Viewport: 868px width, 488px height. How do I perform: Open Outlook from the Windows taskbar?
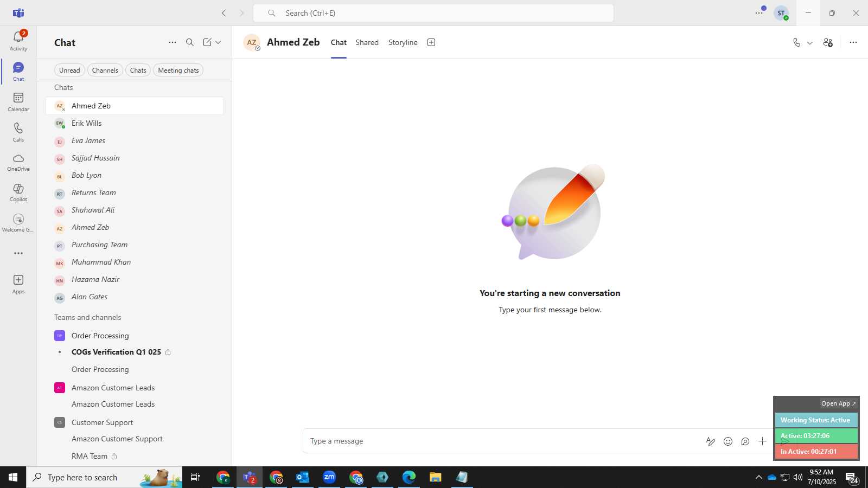(303, 477)
